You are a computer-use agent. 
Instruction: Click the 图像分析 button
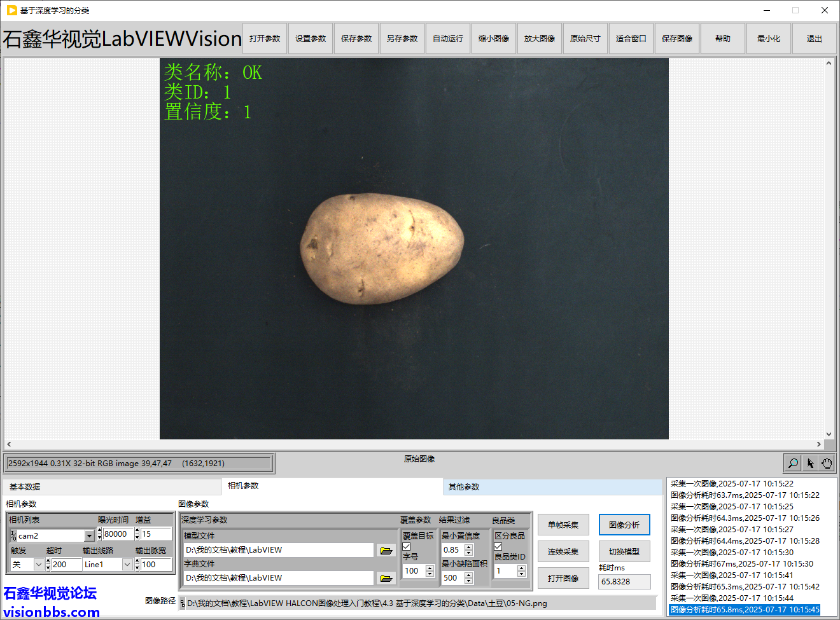click(x=624, y=525)
